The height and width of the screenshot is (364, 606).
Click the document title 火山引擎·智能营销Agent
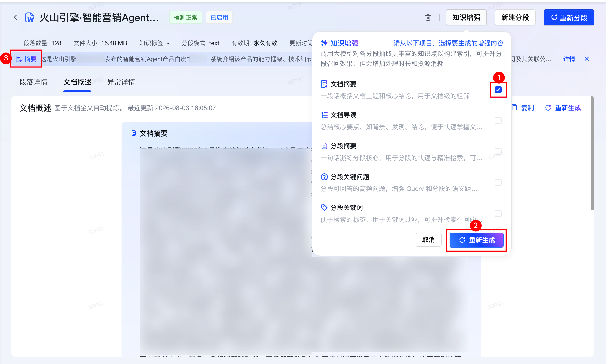(99, 18)
